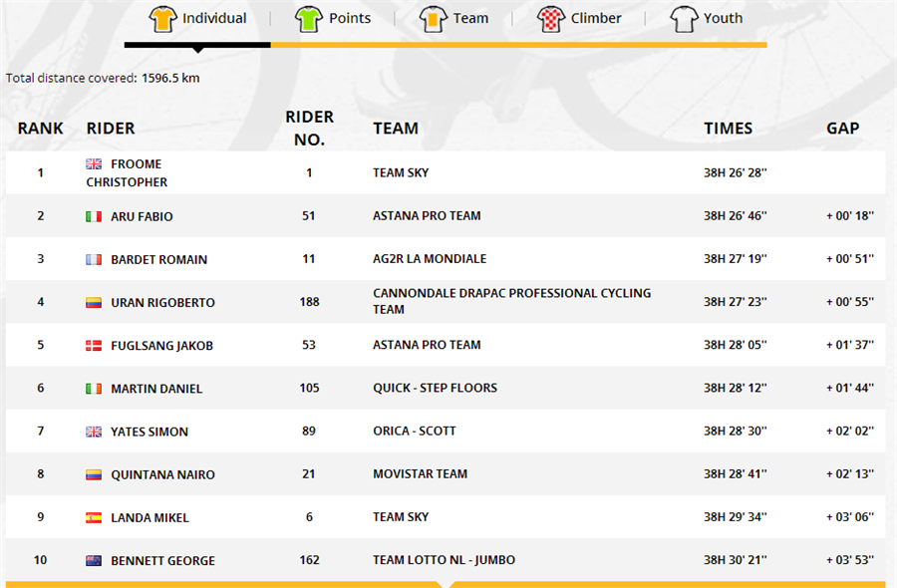Click the Colombian flag next to Uran Rigoberto
This screenshot has width=897, height=588.
coord(94,303)
